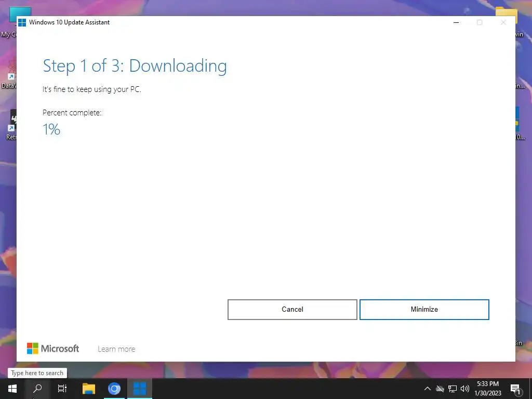Open the clock showing 5:33 PM
The width and height of the screenshot is (532, 399).
pos(488,389)
